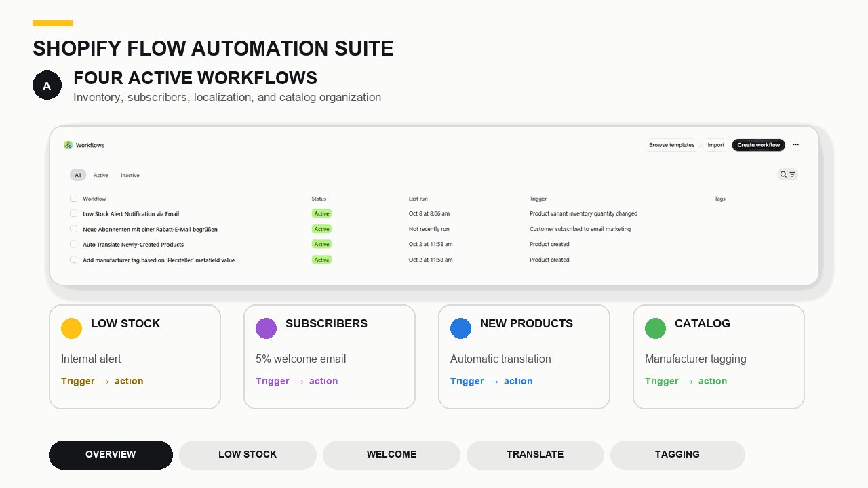Open the Add manufacturer tag workflow
This screenshot has width=868, height=488.
point(159,260)
